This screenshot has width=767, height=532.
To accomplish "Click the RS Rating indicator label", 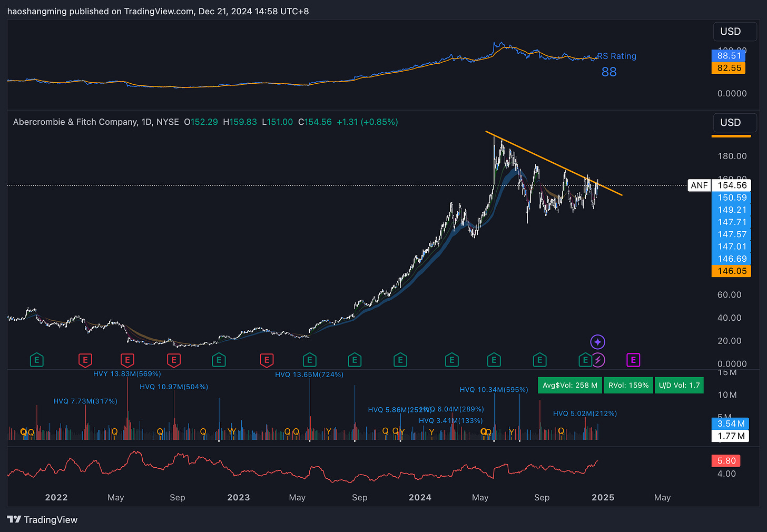I will (x=616, y=56).
